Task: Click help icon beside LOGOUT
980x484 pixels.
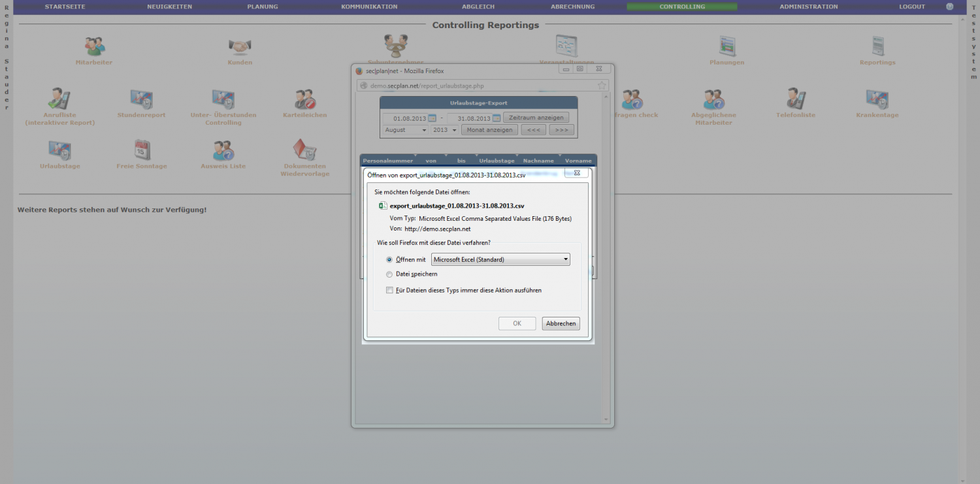Action: [x=950, y=7]
